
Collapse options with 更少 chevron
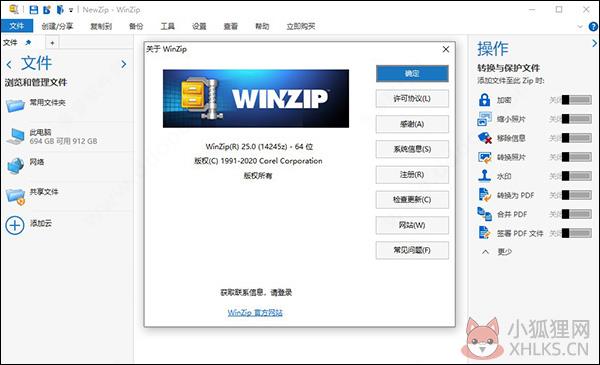click(x=486, y=252)
